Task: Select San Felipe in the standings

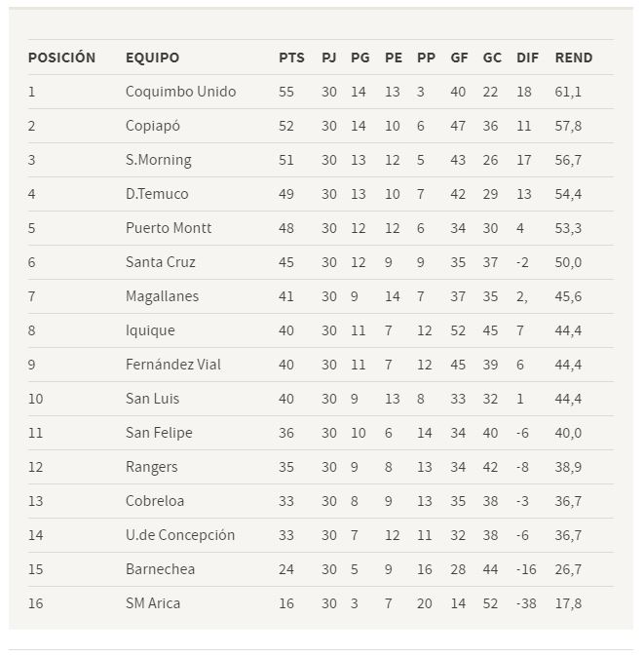Action: [x=159, y=433]
